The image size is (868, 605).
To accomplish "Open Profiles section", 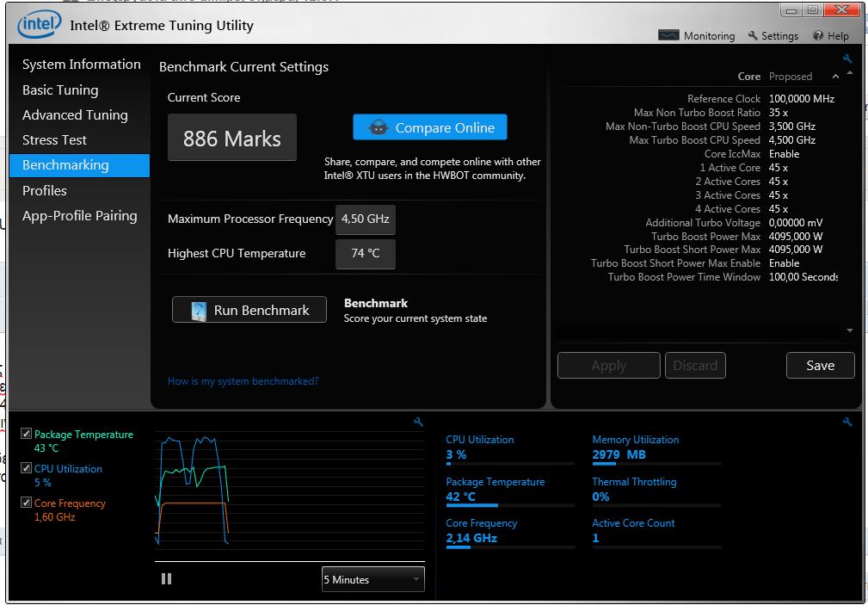I will point(44,190).
